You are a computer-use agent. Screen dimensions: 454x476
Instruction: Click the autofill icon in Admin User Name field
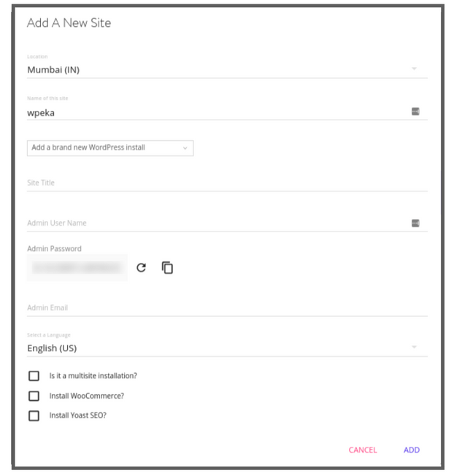(x=415, y=223)
